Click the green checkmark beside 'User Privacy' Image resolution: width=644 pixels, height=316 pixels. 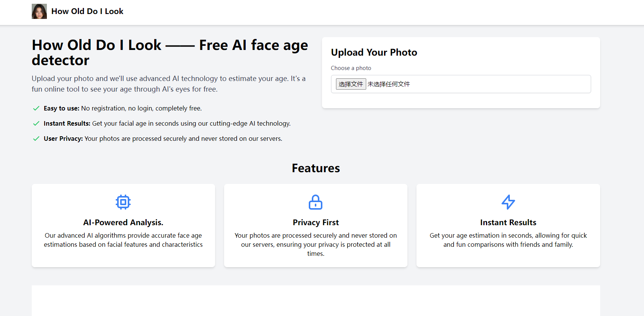pyautogui.click(x=36, y=139)
